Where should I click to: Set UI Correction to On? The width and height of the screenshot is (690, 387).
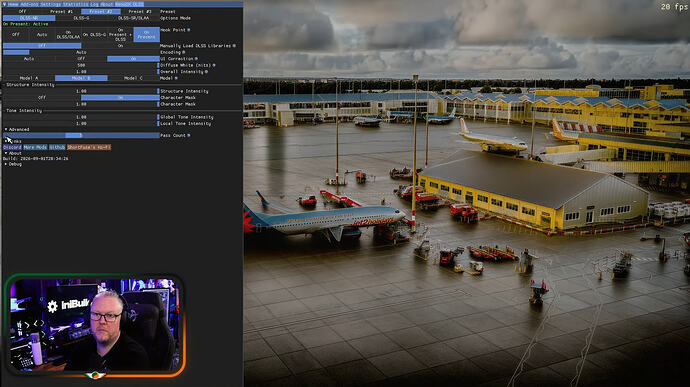coord(133,59)
